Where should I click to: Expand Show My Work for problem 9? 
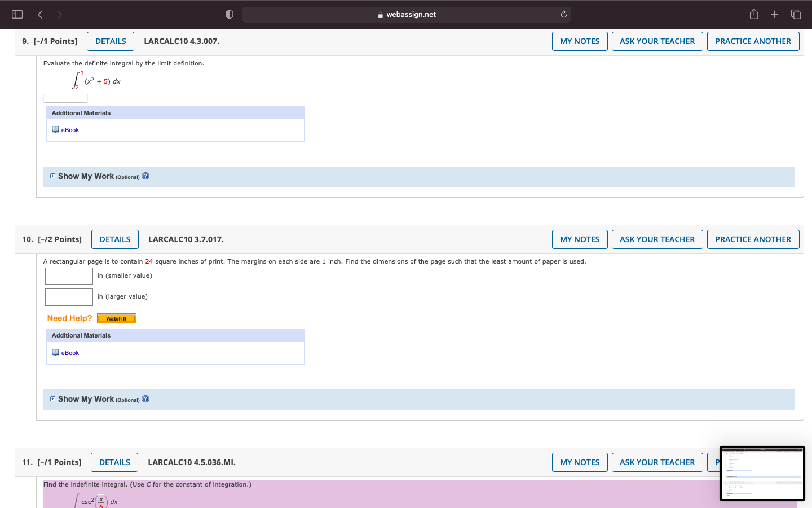tap(52, 176)
